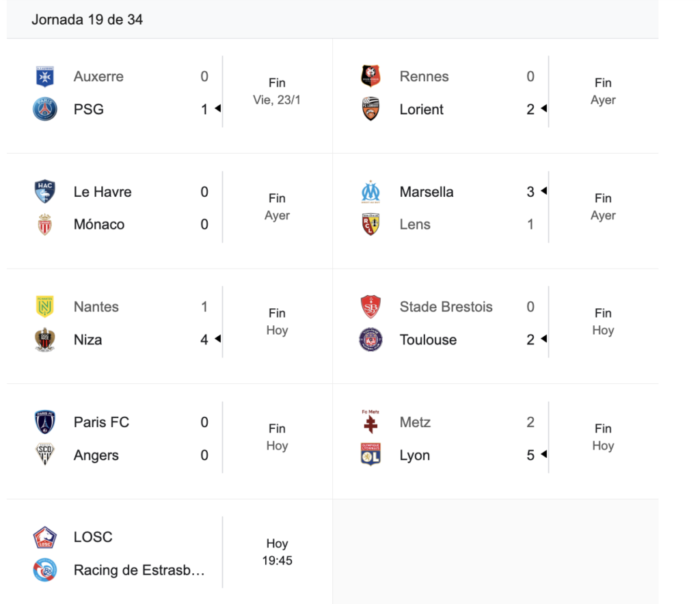Click the Nantes yellow badge

point(45,307)
